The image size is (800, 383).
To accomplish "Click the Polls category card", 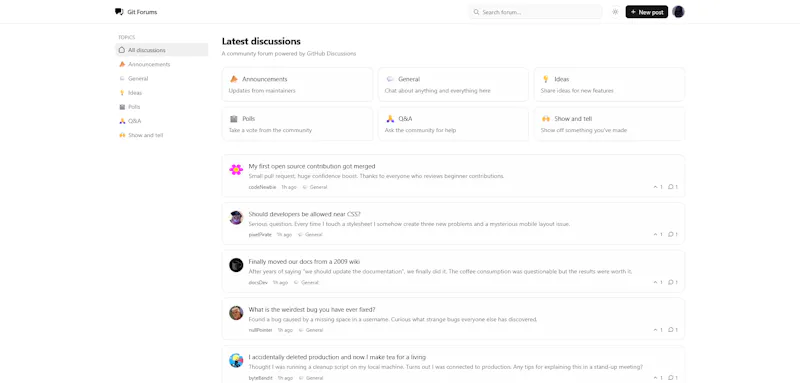I will (297, 124).
